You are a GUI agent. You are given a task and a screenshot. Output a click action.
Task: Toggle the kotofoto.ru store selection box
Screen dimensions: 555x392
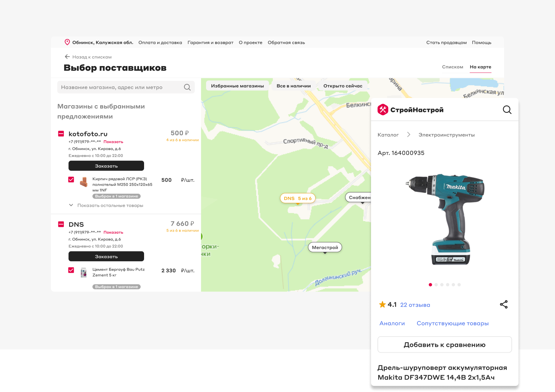pyautogui.click(x=61, y=134)
